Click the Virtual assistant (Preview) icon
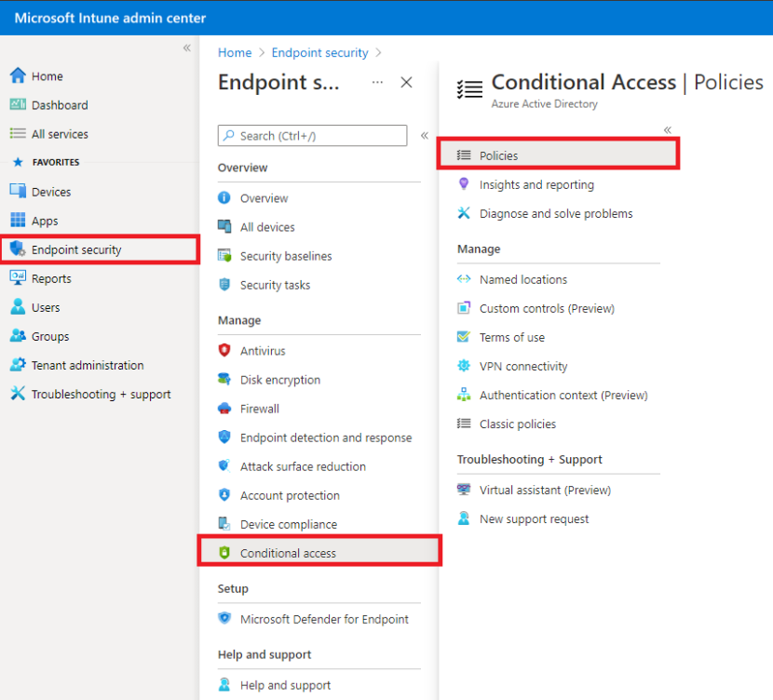The height and width of the screenshot is (700, 773). point(464,489)
